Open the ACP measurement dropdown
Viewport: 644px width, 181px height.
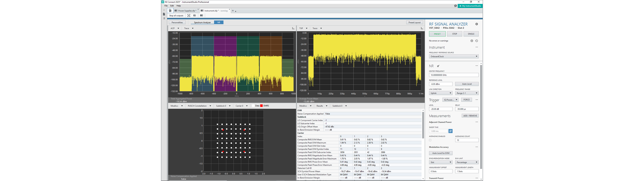[175, 28]
